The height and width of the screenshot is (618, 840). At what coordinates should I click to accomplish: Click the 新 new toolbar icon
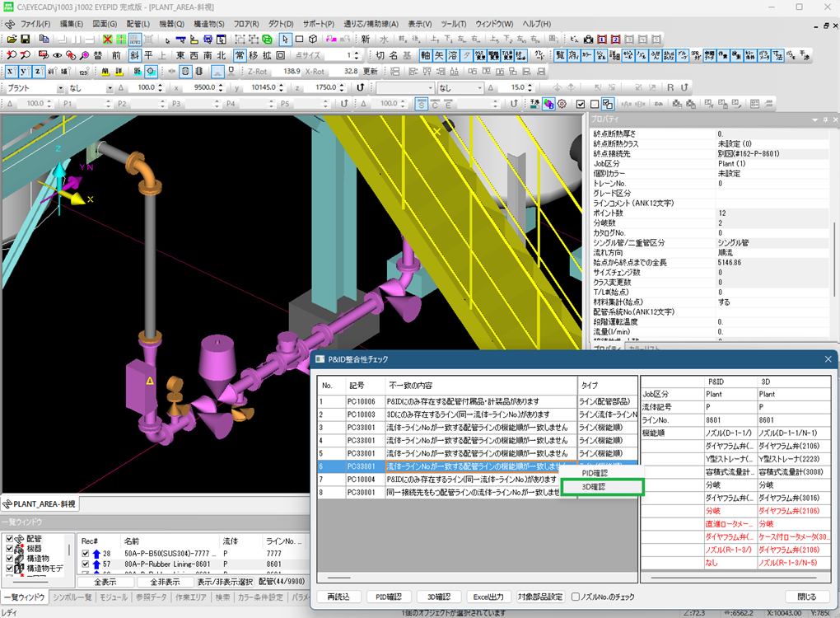[366, 39]
